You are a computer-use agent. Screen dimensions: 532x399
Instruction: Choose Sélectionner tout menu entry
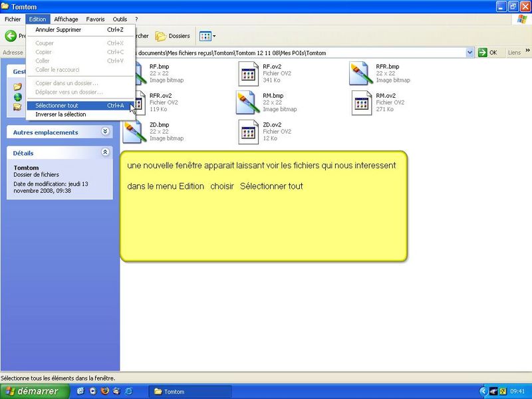click(80, 106)
